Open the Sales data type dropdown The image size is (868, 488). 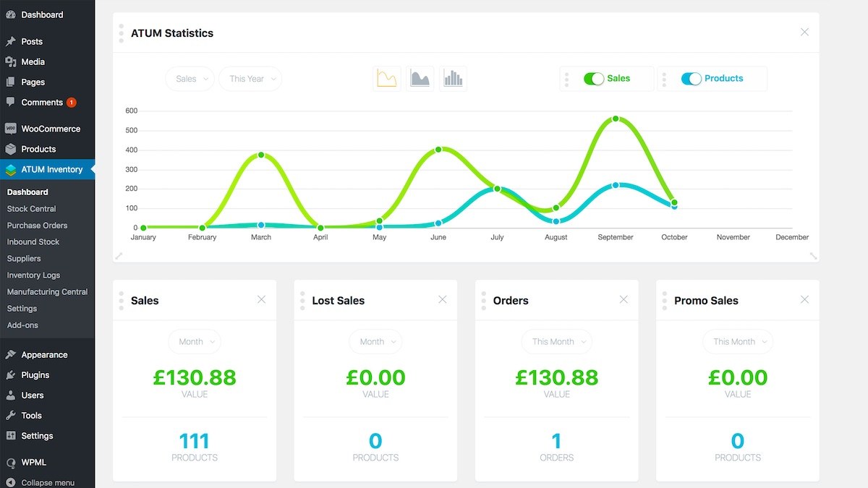click(x=190, y=79)
